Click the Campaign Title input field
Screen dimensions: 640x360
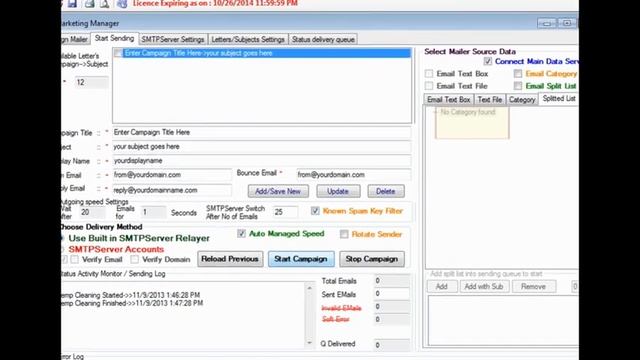(x=262, y=133)
